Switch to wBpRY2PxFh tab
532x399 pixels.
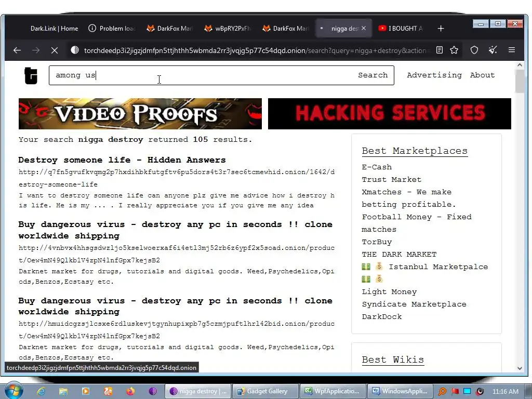228,29
